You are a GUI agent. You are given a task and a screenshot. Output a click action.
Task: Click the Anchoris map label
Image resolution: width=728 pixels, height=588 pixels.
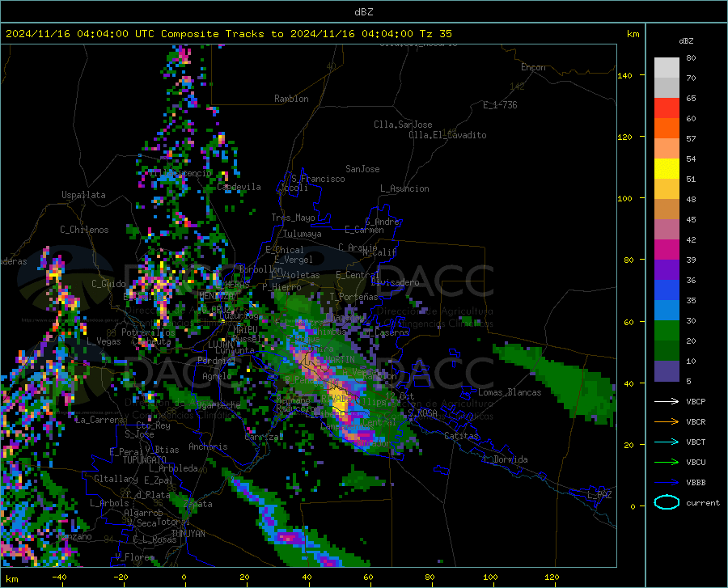208,446
